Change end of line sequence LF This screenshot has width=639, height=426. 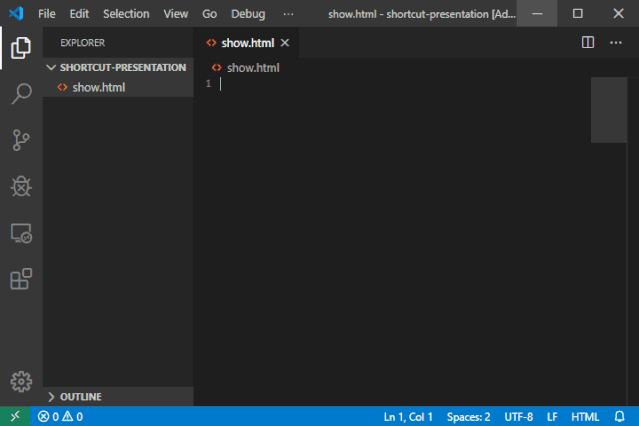click(x=552, y=417)
